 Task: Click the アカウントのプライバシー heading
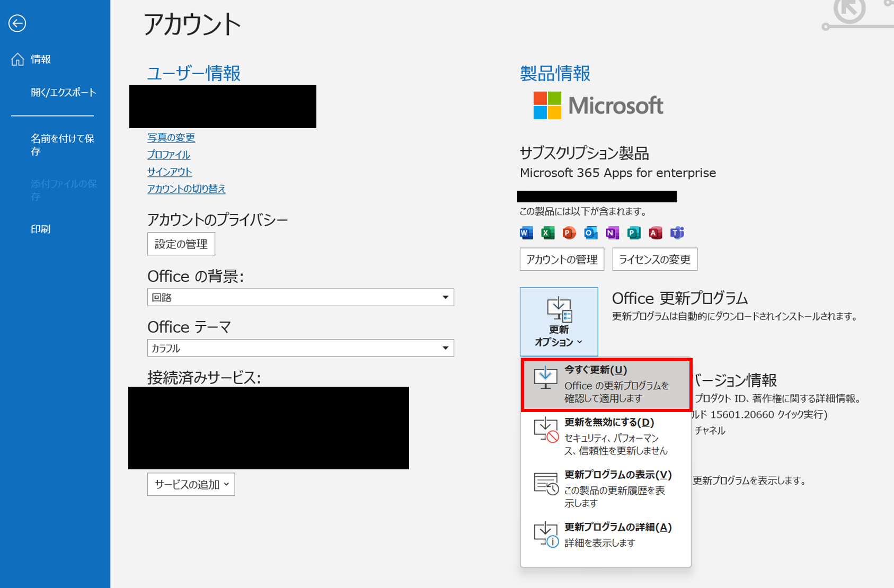pos(217,220)
